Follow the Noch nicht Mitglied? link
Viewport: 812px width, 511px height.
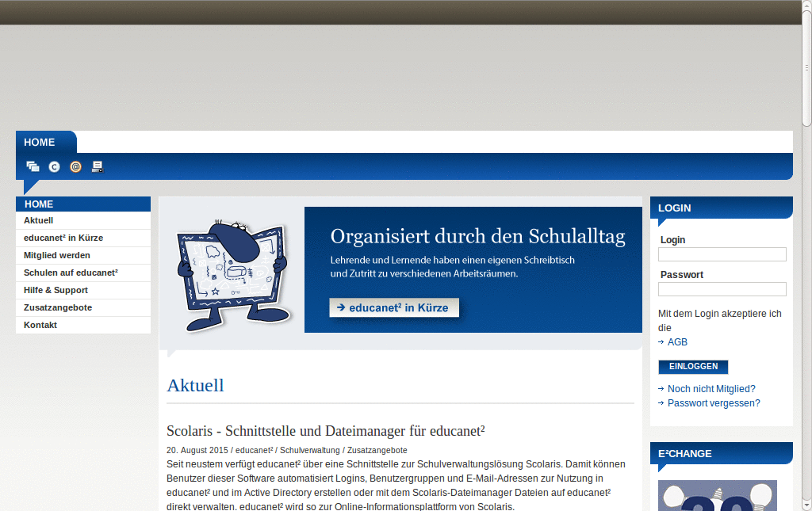(x=711, y=389)
